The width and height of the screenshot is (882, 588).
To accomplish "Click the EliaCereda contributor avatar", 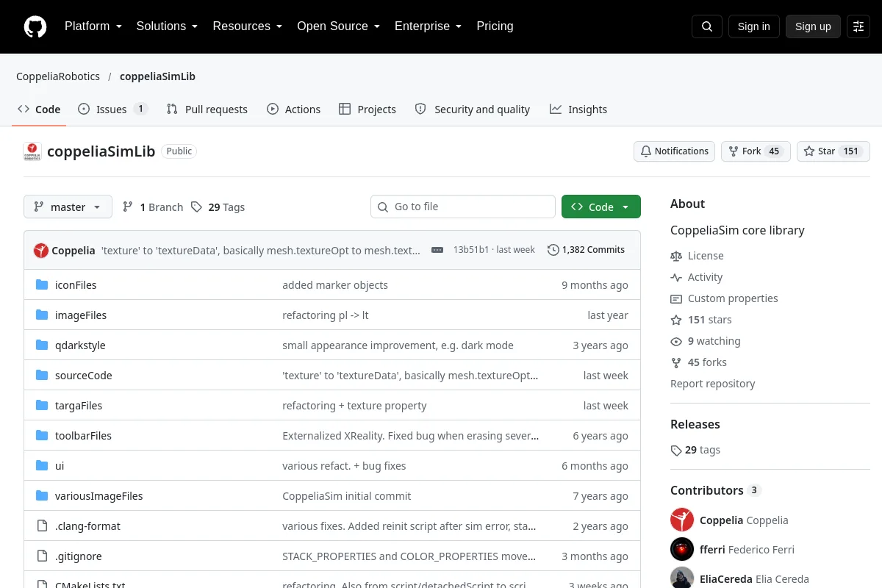I will click(x=682, y=578).
